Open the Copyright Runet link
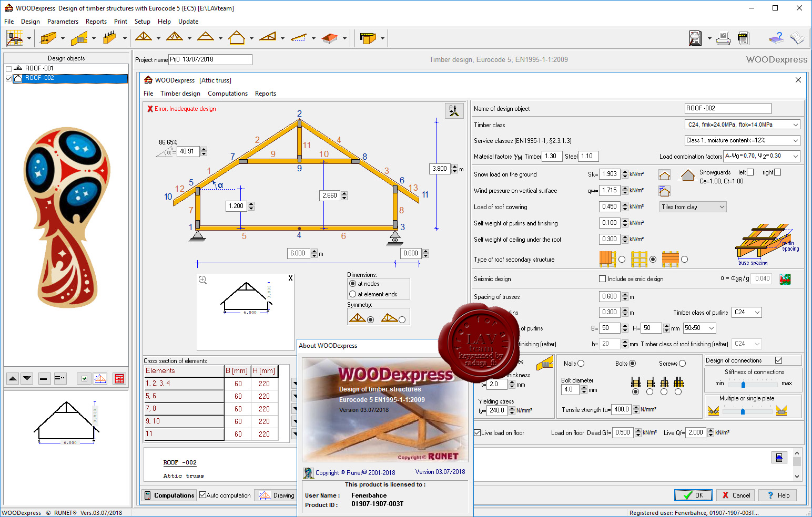 (355, 473)
